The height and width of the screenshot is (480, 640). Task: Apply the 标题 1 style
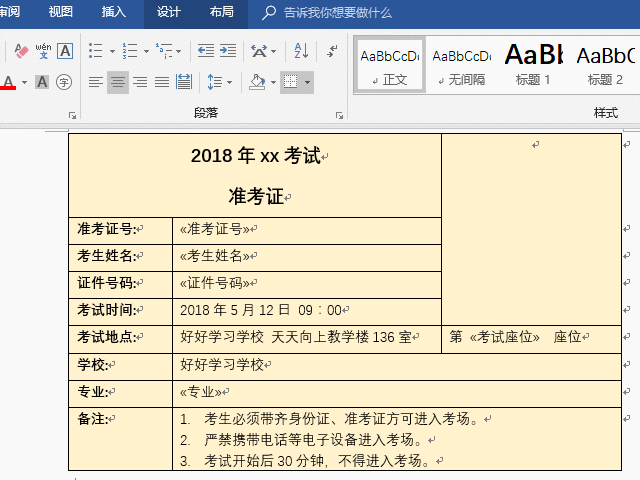click(x=533, y=65)
